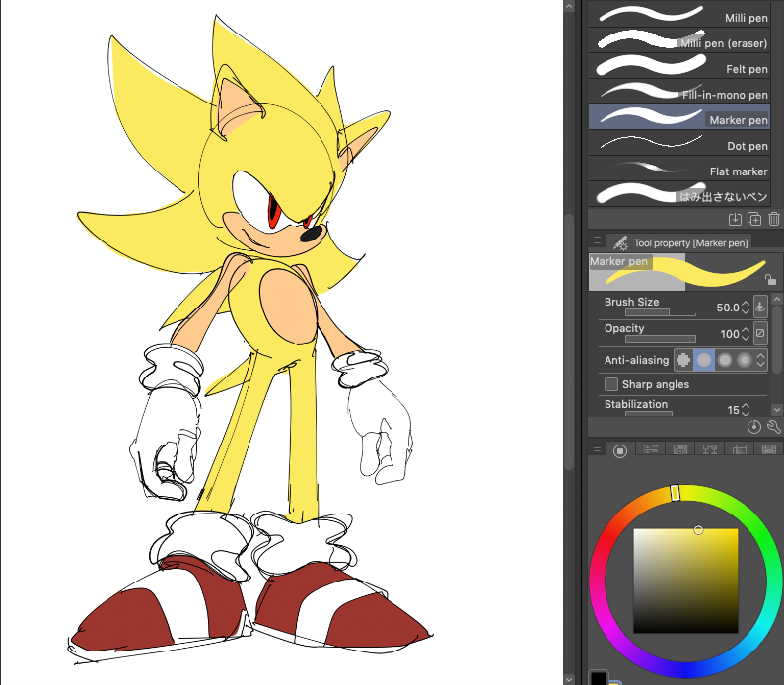784x685 pixels.
Task: Open the color panel hamburger menu
Action: (x=597, y=448)
